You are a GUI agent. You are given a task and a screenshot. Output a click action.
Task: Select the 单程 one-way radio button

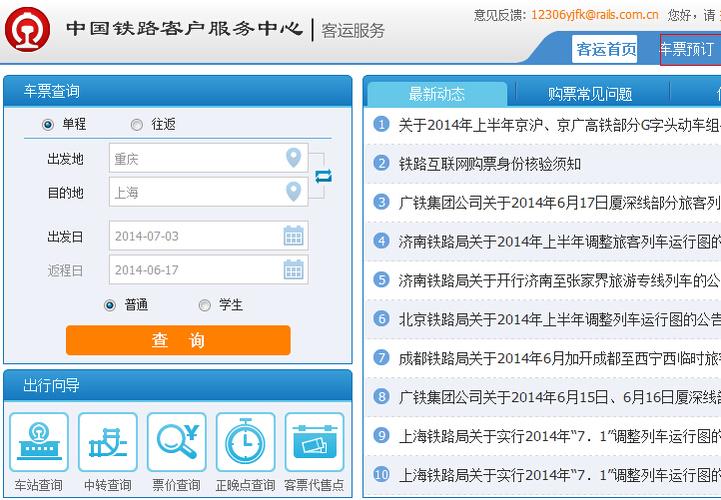coord(48,125)
